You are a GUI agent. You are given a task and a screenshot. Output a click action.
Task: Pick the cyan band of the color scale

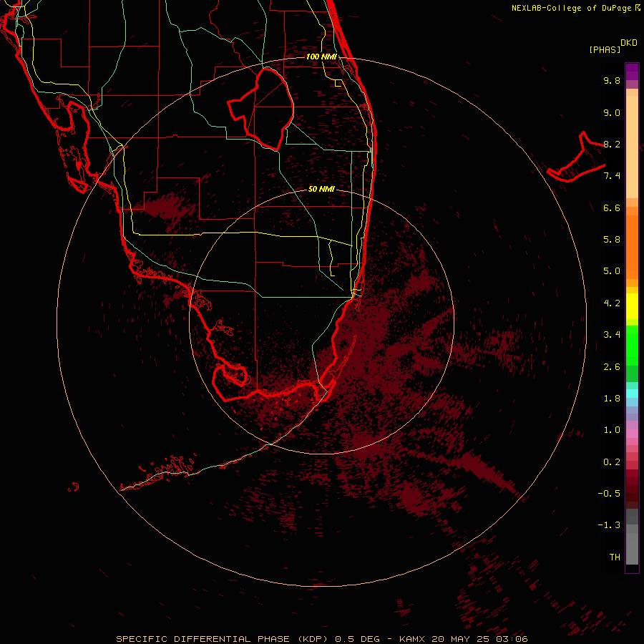(x=632, y=394)
